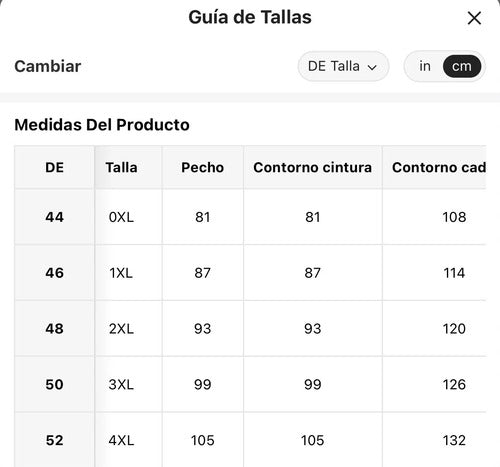
Task: Click the DE column header
Action: 54,167
